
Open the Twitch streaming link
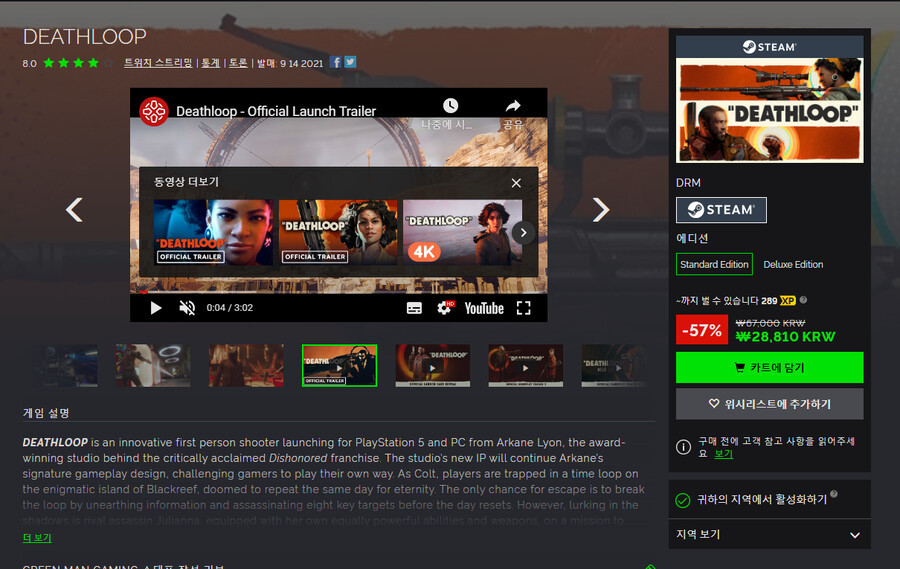coord(158,63)
